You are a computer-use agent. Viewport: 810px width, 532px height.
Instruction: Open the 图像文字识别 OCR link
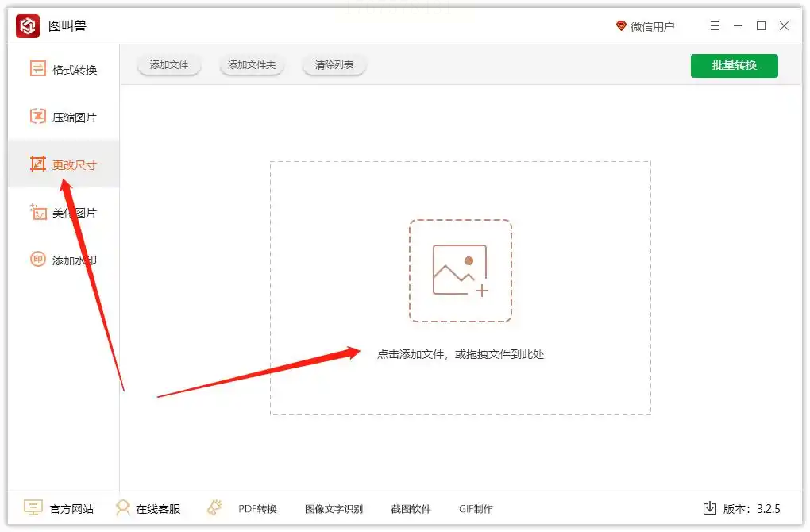(x=334, y=509)
